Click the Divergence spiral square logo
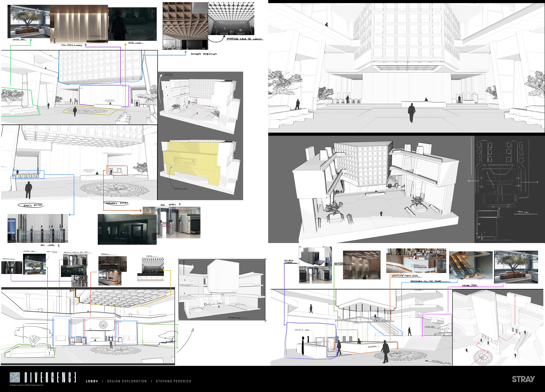545x392 pixels. (15, 377)
